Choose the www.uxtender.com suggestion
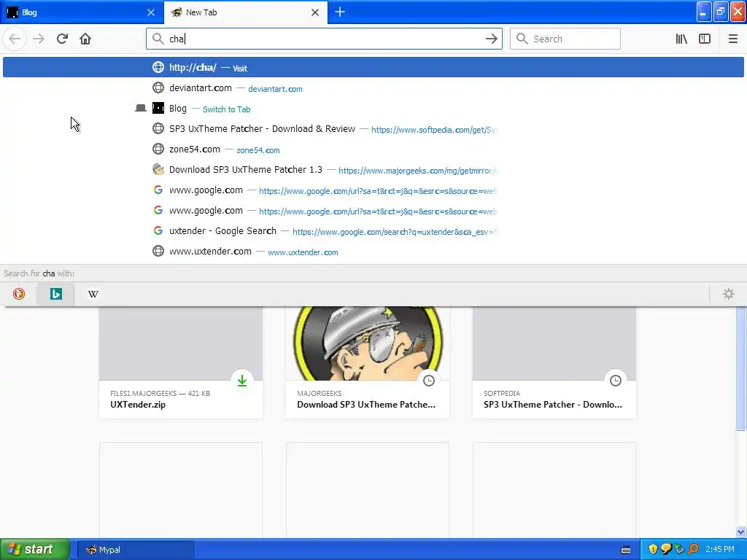Image resolution: width=747 pixels, height=560 pixels. 373,252
